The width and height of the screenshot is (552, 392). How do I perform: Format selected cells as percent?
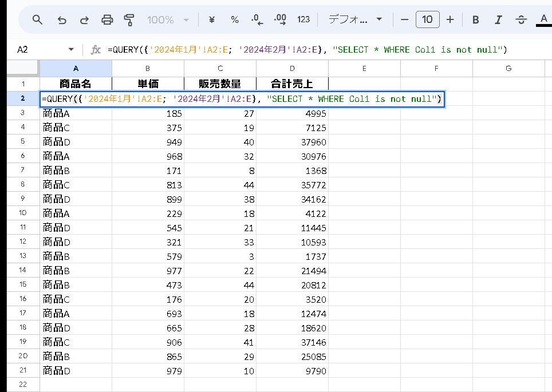pyautogui.click(x=235, y=20)
